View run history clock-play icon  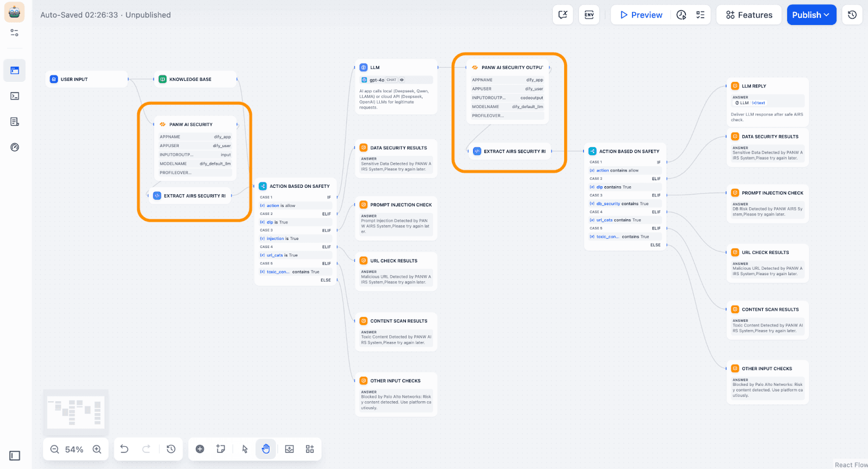pyautogui.click(x=681, y=15)
